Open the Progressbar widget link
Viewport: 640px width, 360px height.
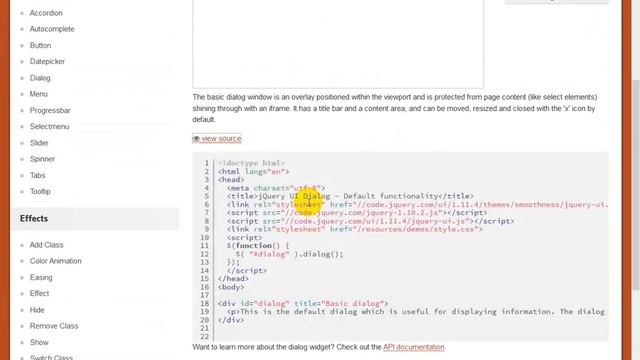point(50,110)
